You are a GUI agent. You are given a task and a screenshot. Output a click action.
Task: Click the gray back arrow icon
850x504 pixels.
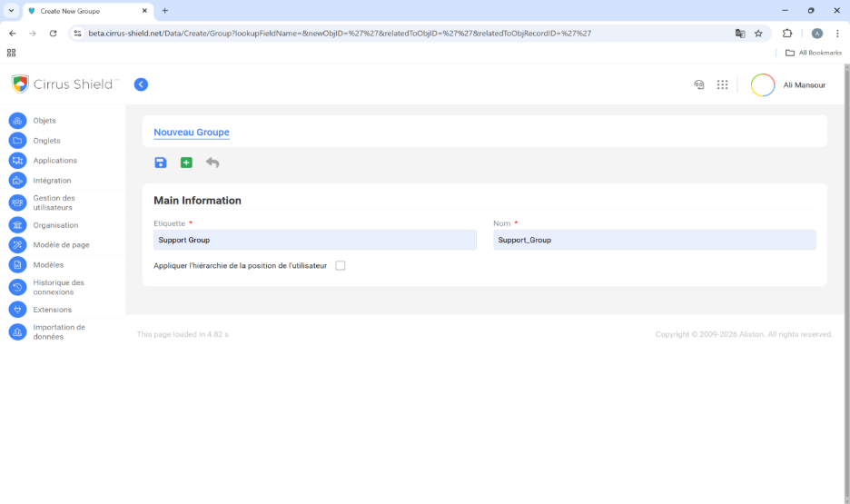point(212,163)
